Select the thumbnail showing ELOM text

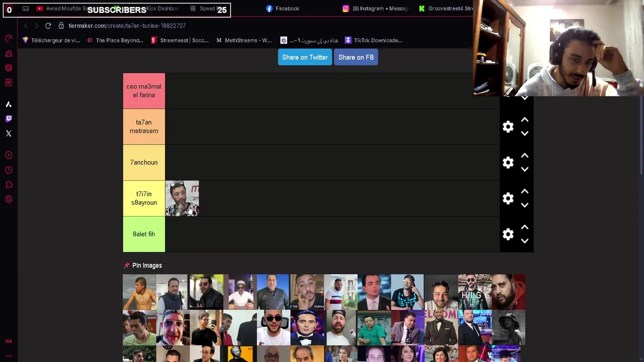[441, 327]
